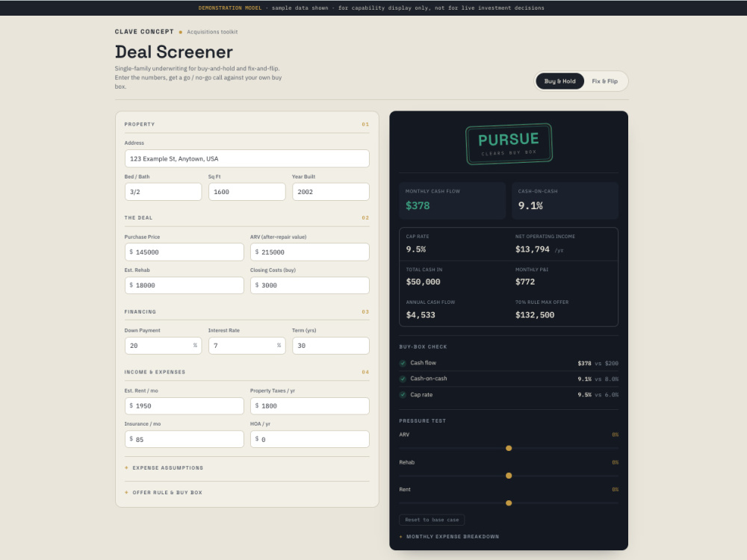
Task: Edit the ARV after-repair value field
Action: (310, 252)
